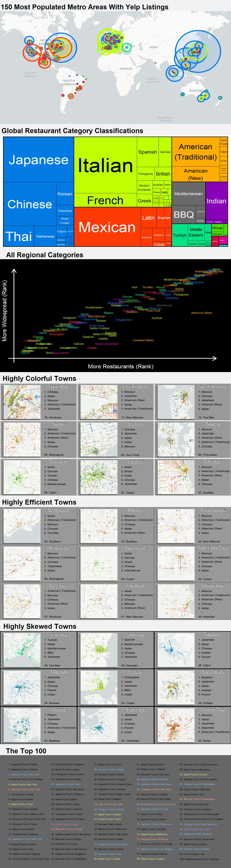Open the London restaurant map thumbnail
231x868 pixels.
tap(99, 477)
